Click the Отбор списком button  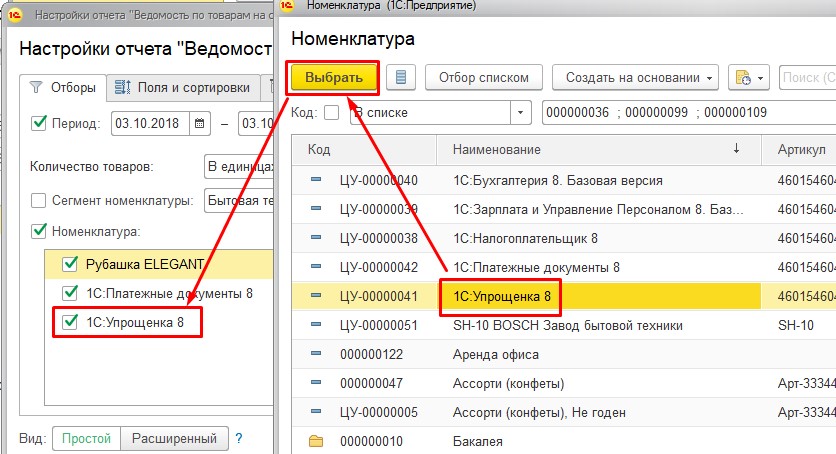click(x=484, y=78)
